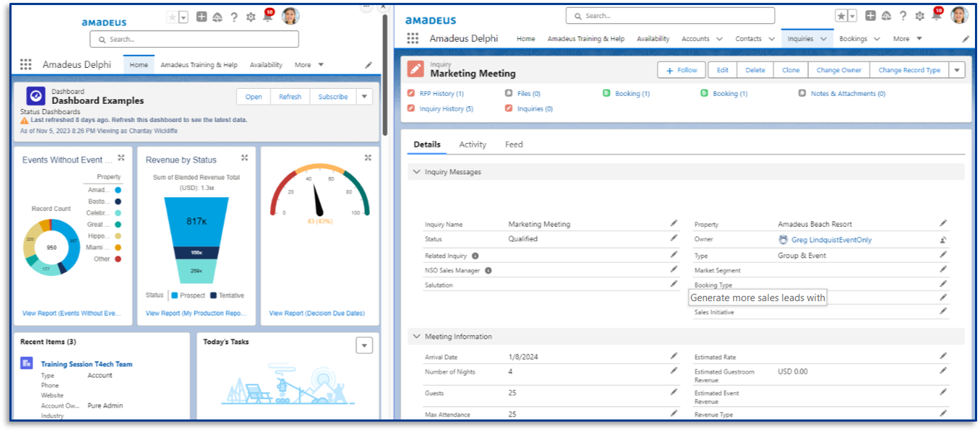Open the favorites list dropdown in left panel
Image resolution: width=980 pixels, height=431 pixels.
pos(184,17)
